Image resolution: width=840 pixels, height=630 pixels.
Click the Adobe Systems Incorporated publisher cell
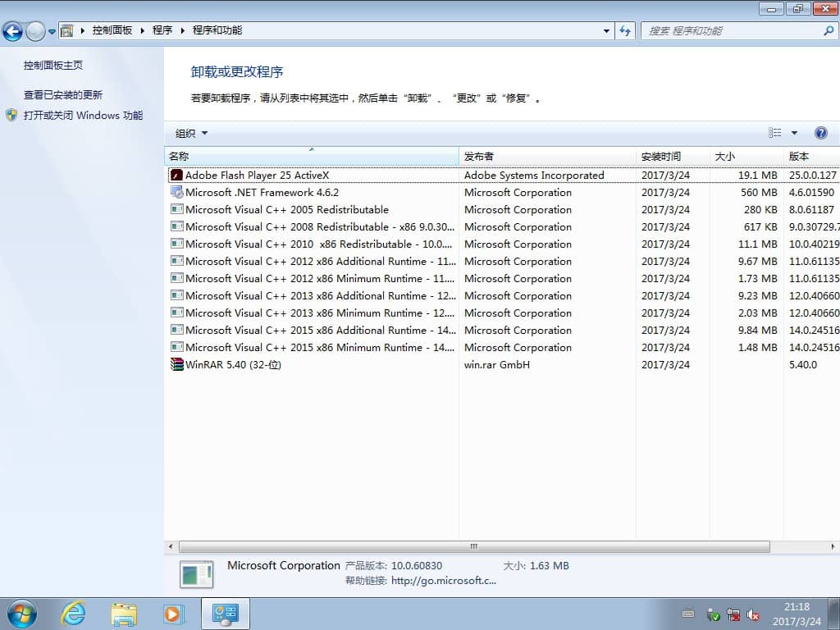click(x=534, y=176)
